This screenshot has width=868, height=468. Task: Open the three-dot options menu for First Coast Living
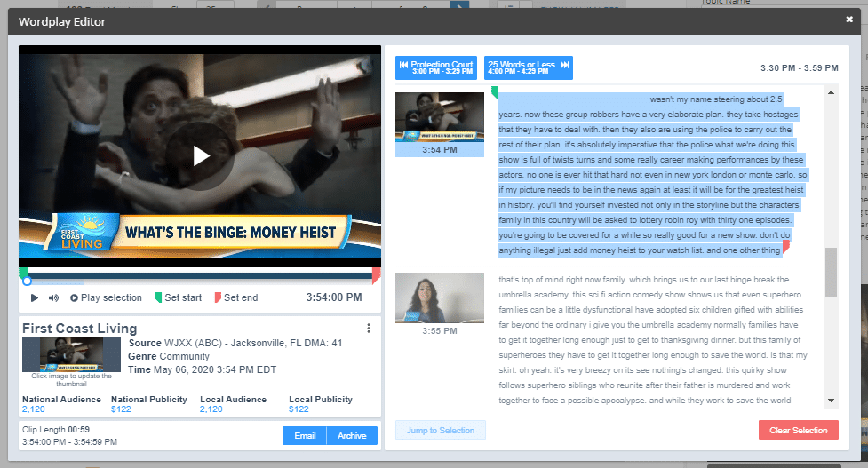369,328
